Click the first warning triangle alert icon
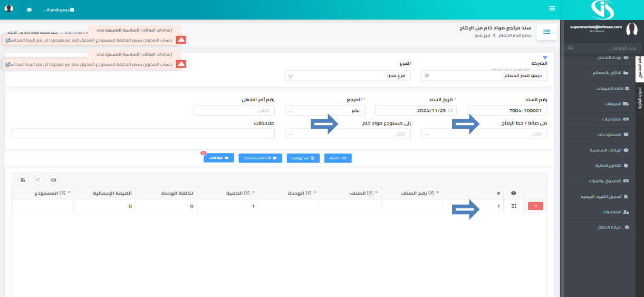 coord(181,40)
